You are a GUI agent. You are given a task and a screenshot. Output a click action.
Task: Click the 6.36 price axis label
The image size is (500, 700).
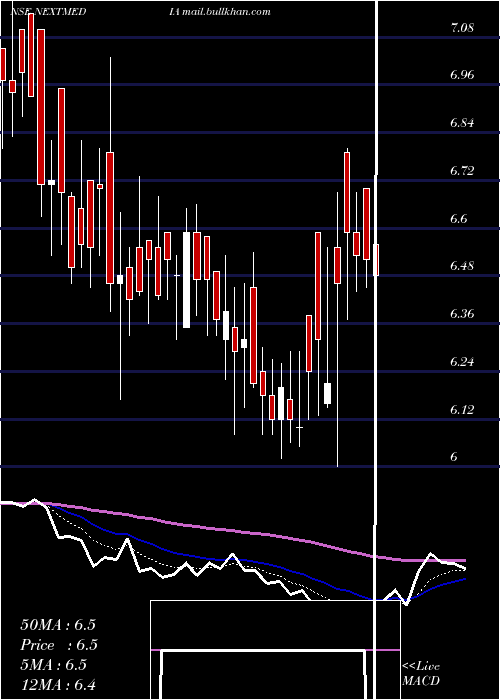pyautogui.click(x=462, y=313)
